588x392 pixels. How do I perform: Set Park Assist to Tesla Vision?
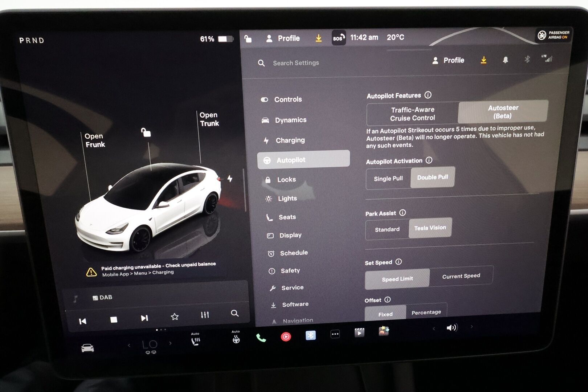tap(430, 228)
